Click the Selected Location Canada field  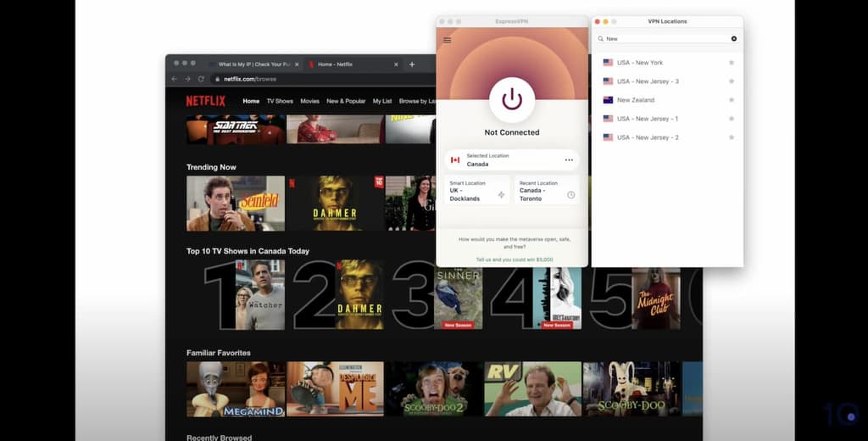click(x=512, y=160)
